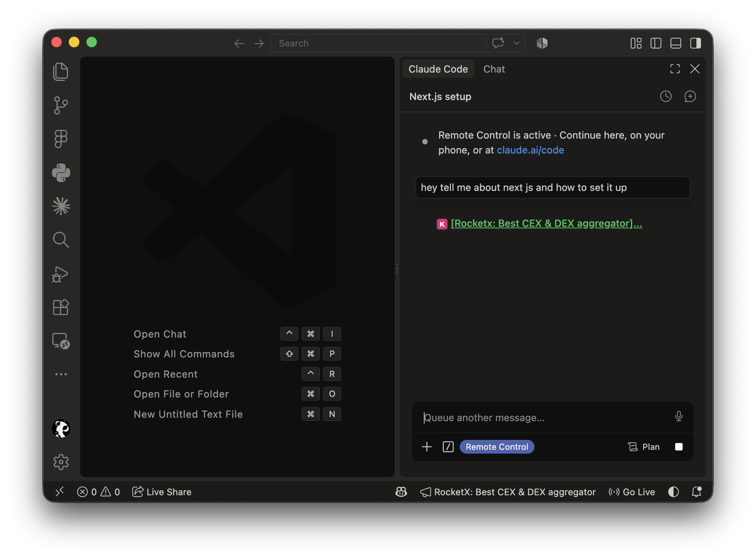This screenshot has height=559, width=756.
Task: Toggle the secondary side bar
Action: [x=695, y=43]
